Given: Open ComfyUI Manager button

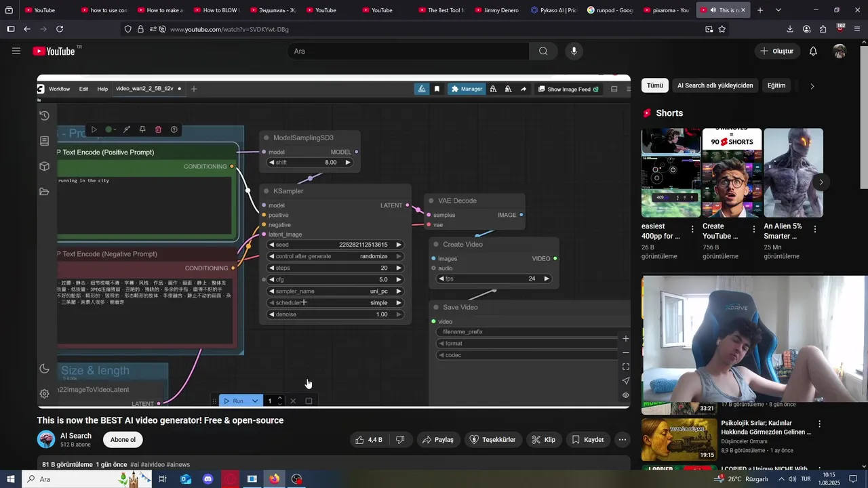Looking at the screenshot, I should tap(465, 89).
